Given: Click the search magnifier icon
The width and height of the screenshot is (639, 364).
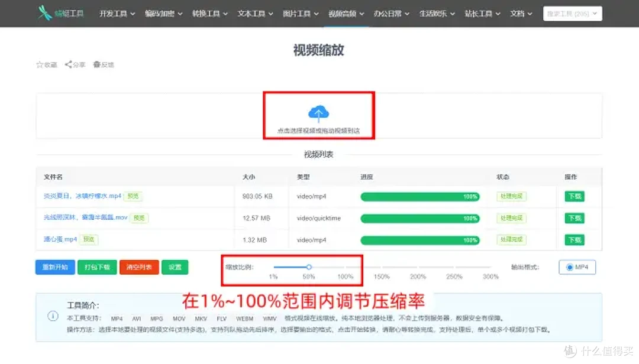Looking at the screenshot, I should [x=593, y=13].
